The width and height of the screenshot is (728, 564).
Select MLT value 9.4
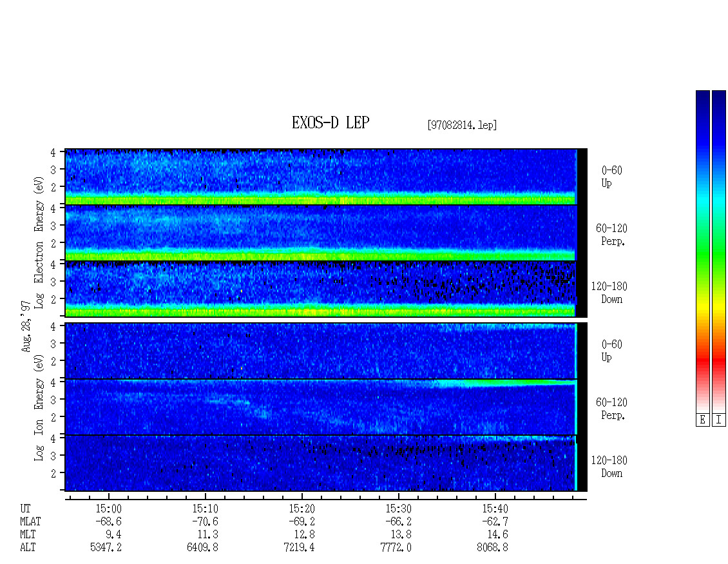pos(114,535)
